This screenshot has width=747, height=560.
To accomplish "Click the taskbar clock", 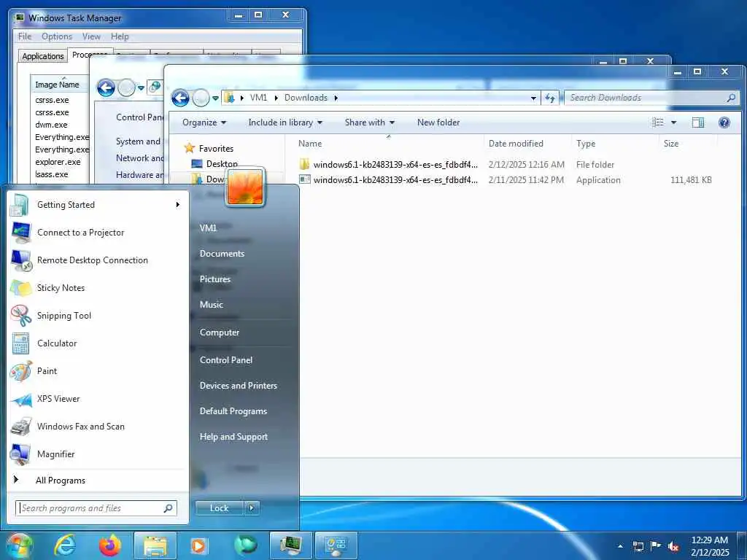I will 710,546.
